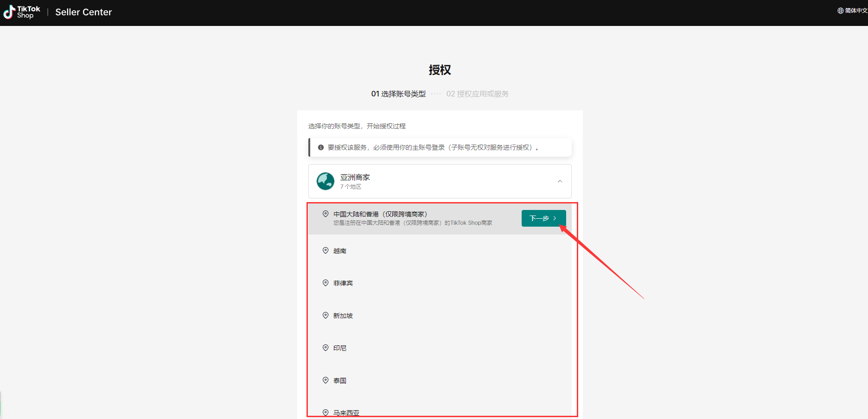Click location pin icon beside 泰国
This screenshot has width=868, height=419.
[325, 380]
